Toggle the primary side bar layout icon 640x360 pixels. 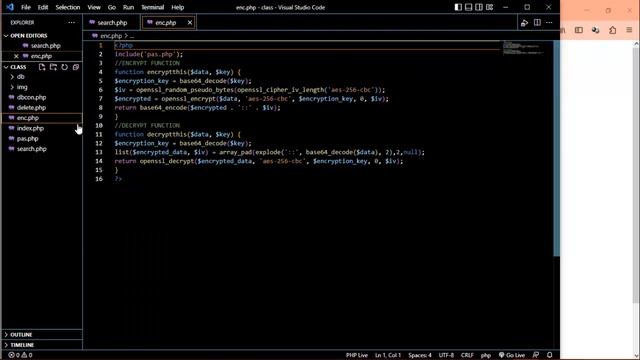pos(458,7)
